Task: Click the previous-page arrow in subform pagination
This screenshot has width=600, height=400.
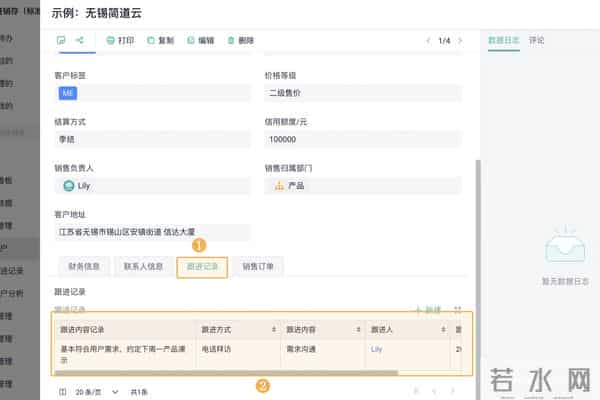Action: pyautogui.click(x=434, y=391)
